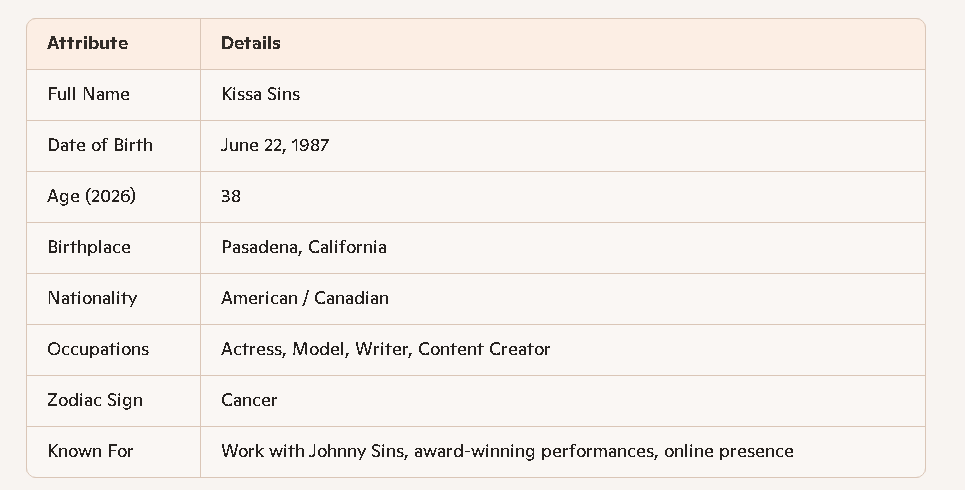This screenshot has width=965, height=490.
Task: Select the 'Full Name' row label
Action: click(89, 94)
